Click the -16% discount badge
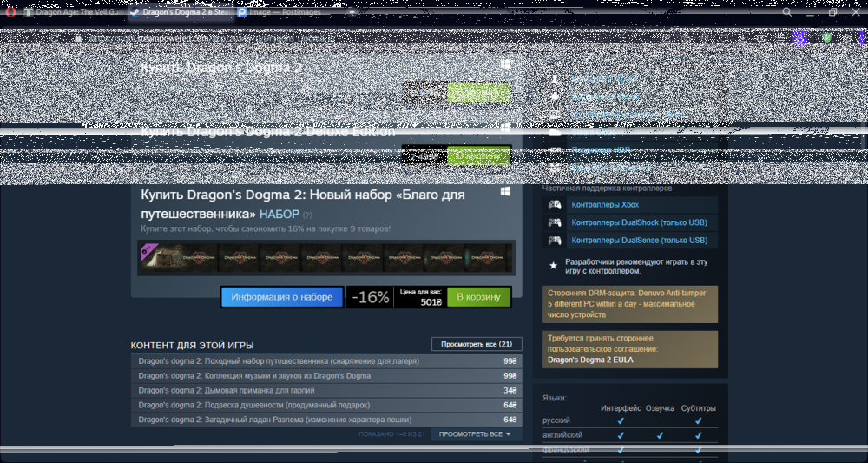The image size is (868, 463). [371, 297]
